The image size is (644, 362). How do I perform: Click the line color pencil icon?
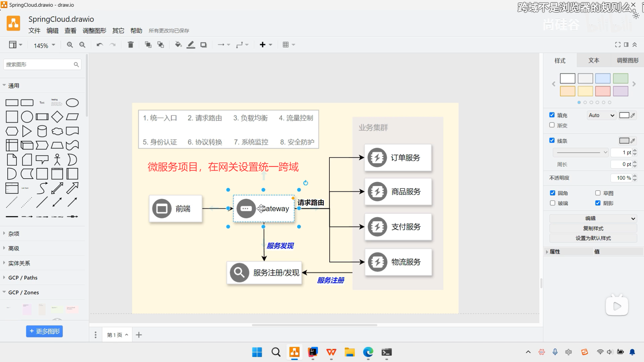pos(191,45)
